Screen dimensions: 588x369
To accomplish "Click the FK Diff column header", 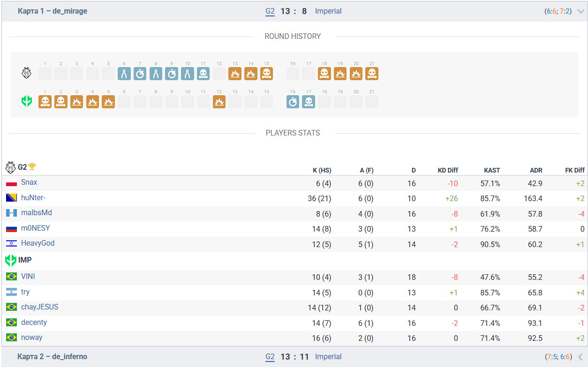I will (x=574, y=170).
